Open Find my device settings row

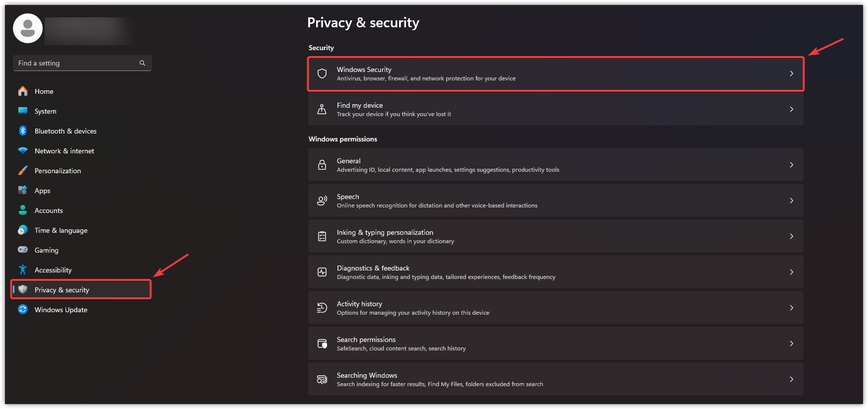[x=546, y=109]
